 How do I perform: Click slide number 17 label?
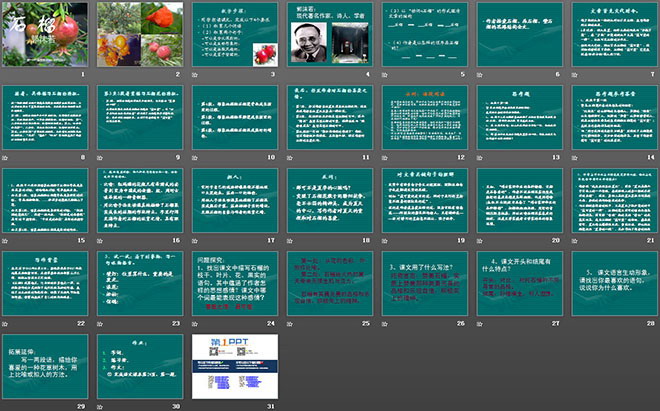tap(274, 241)
